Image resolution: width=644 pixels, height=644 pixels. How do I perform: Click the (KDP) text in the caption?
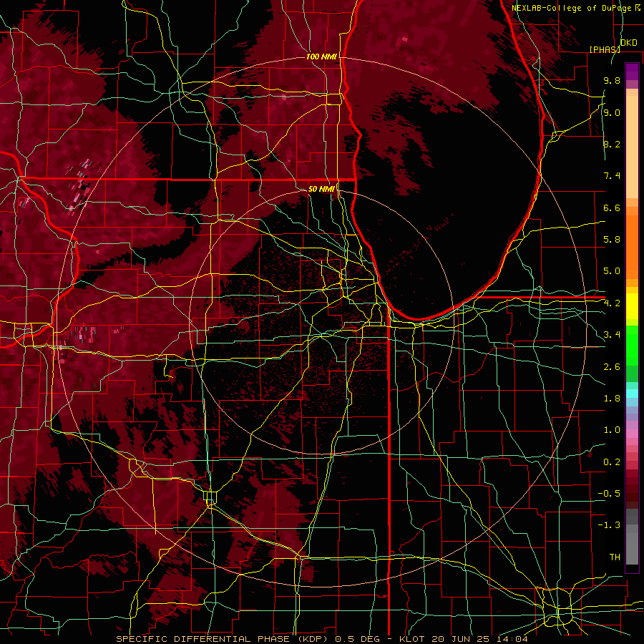click(312, 639)
